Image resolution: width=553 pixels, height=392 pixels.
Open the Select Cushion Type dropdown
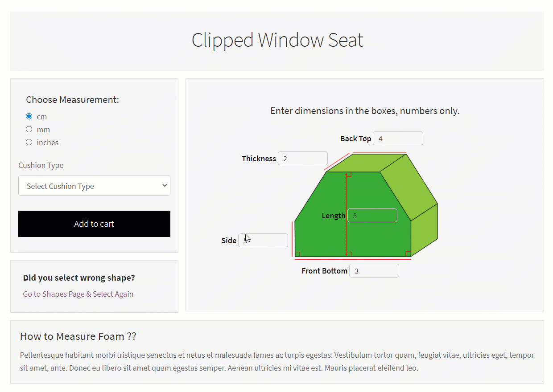coord(94,186)
